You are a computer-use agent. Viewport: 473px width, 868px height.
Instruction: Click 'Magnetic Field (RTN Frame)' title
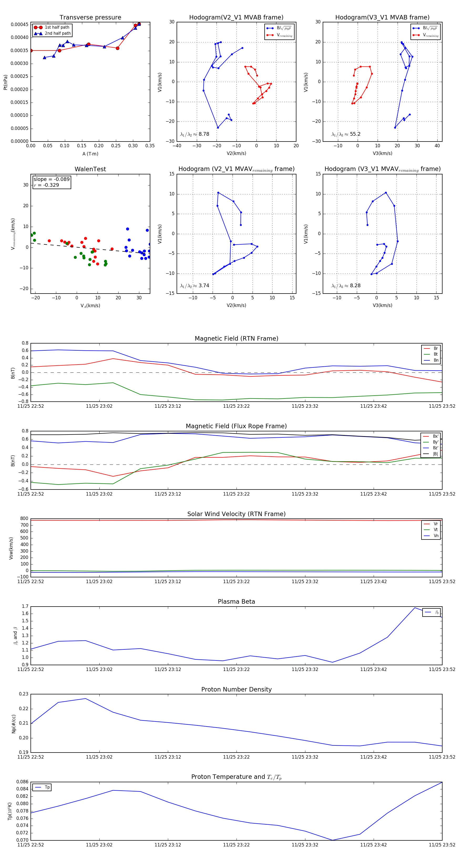pyautogui.click(x=236, y=339)
